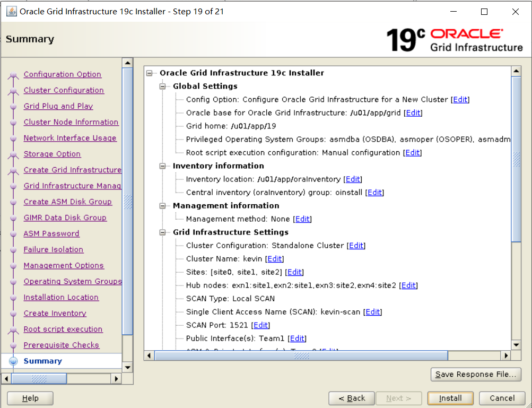Jump to Network Interface Usage step
Screen dimensions: 532x408
(x=70, y=138)
